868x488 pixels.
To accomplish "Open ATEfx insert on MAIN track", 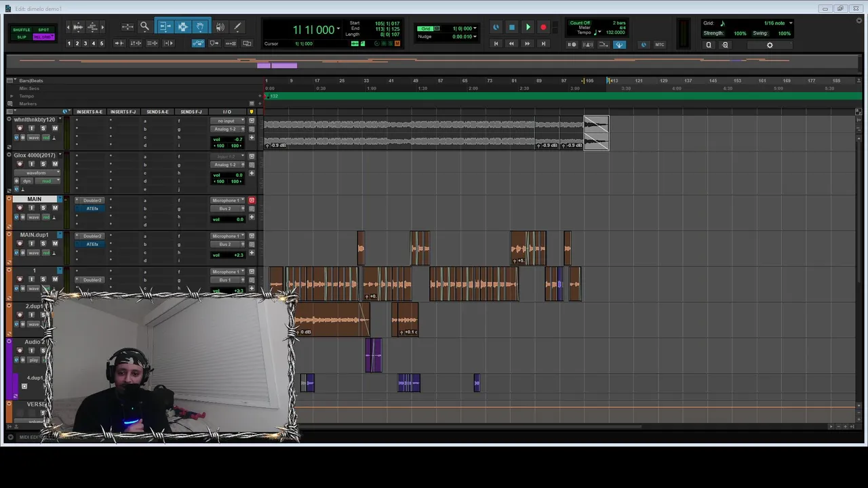I will pyautogui.click(x=92, y=208).
